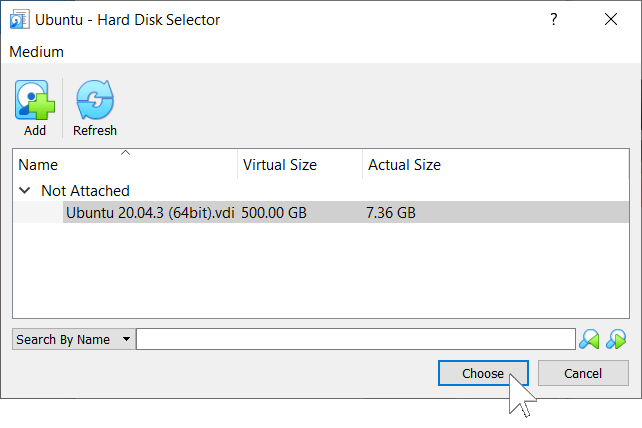
Task: Click the search next match icon
Action: tap(616, 339)
